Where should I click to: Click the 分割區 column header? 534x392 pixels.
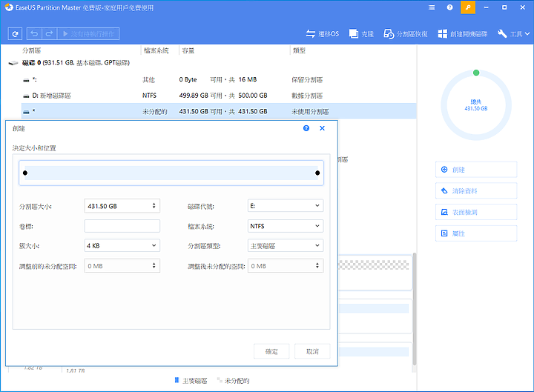(31, 50)
